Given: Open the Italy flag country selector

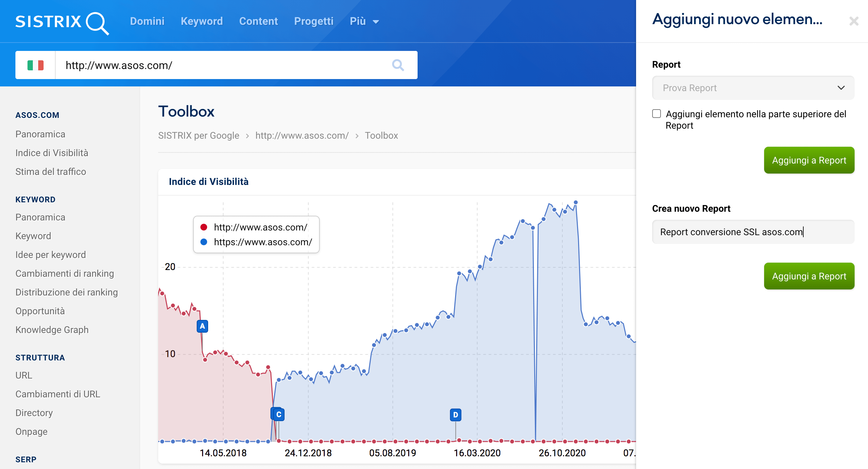Looking at the screenshot, I should click(x=36, y=65).
